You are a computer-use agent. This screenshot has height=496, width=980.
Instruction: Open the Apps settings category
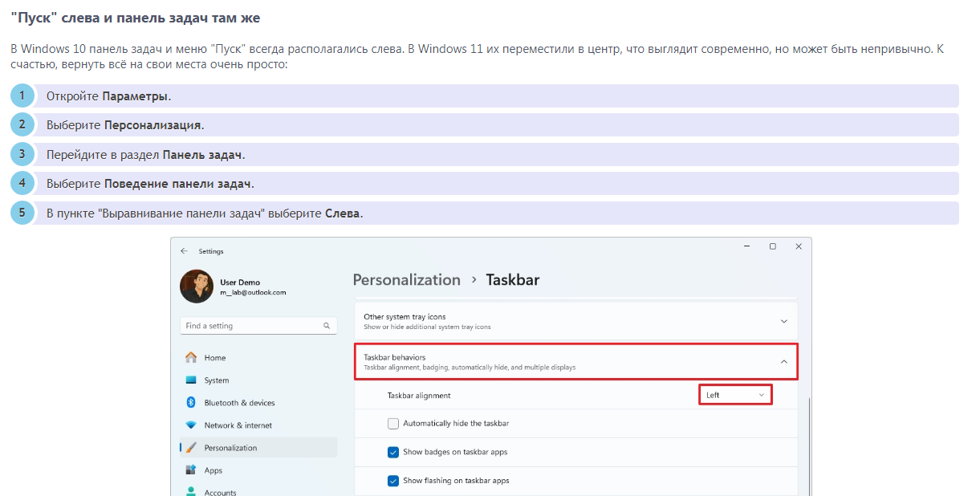[x=213, y=470]
